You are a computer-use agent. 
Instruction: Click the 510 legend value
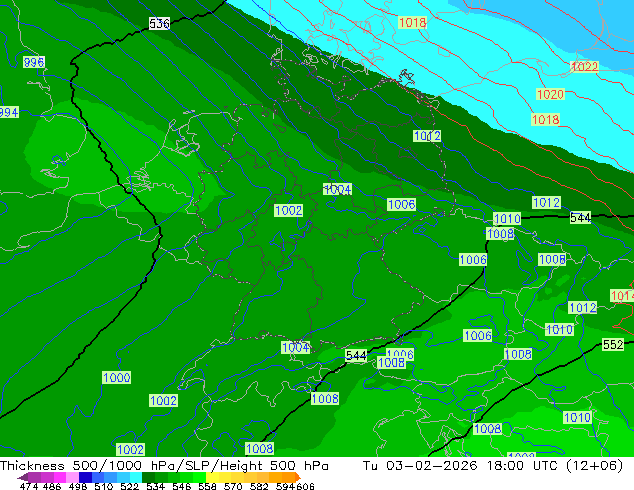tap(104, 486)
